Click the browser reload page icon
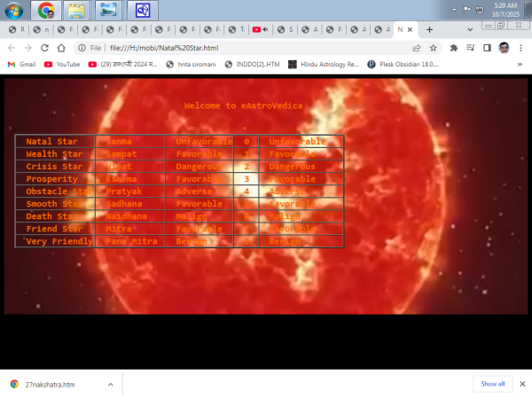532x399 pixels. click(60, 48)
